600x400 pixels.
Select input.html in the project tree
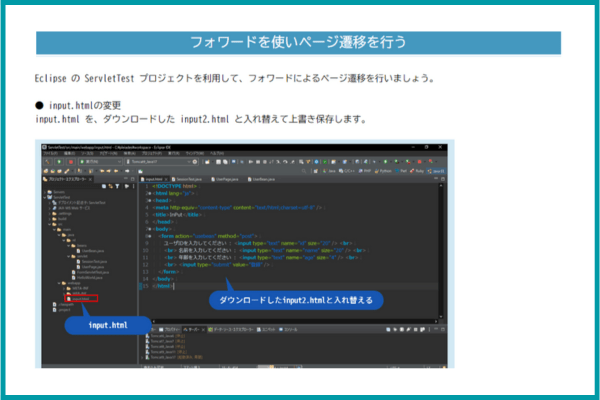tap(77, 298)
